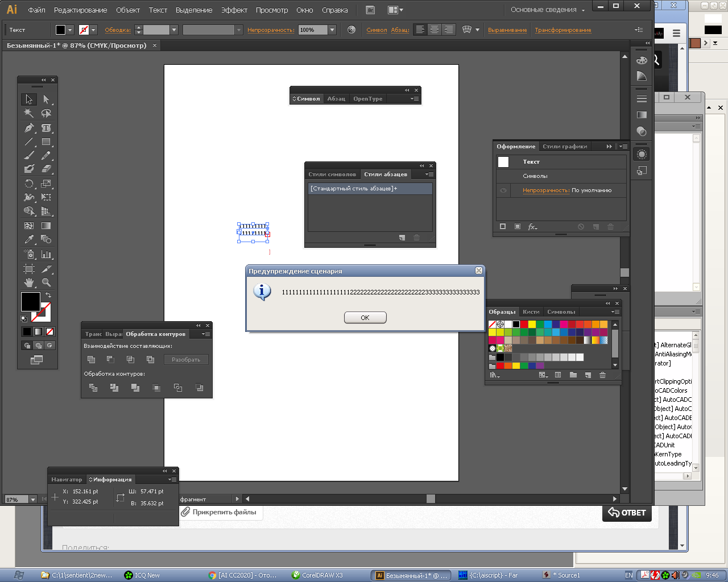
Task: Click the Трансформирование link in control bar
Action: [x=562, y=30]
